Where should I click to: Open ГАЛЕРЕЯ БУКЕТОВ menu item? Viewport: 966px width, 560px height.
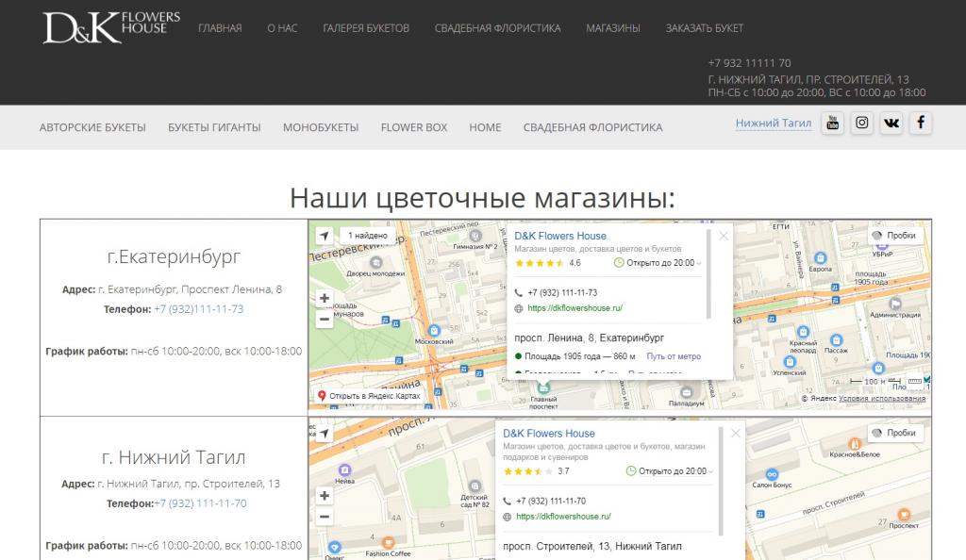tap(366, 28)
